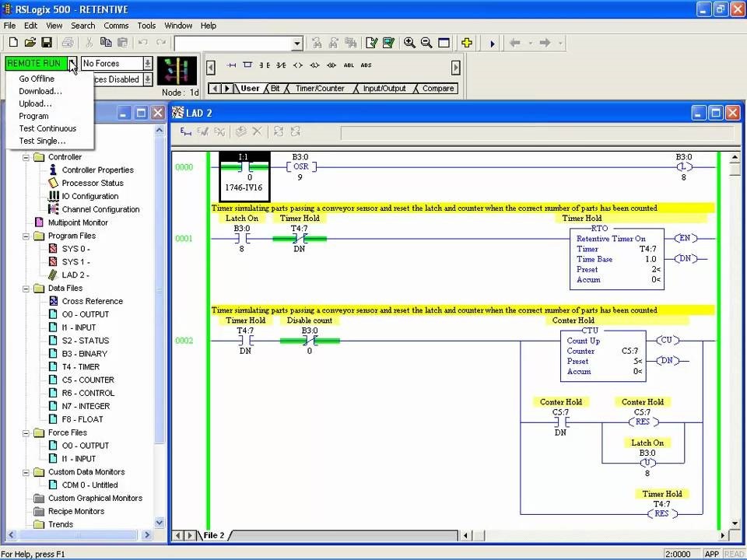Open the Forces Disabled dropdown arrow

tap(148, 79)
